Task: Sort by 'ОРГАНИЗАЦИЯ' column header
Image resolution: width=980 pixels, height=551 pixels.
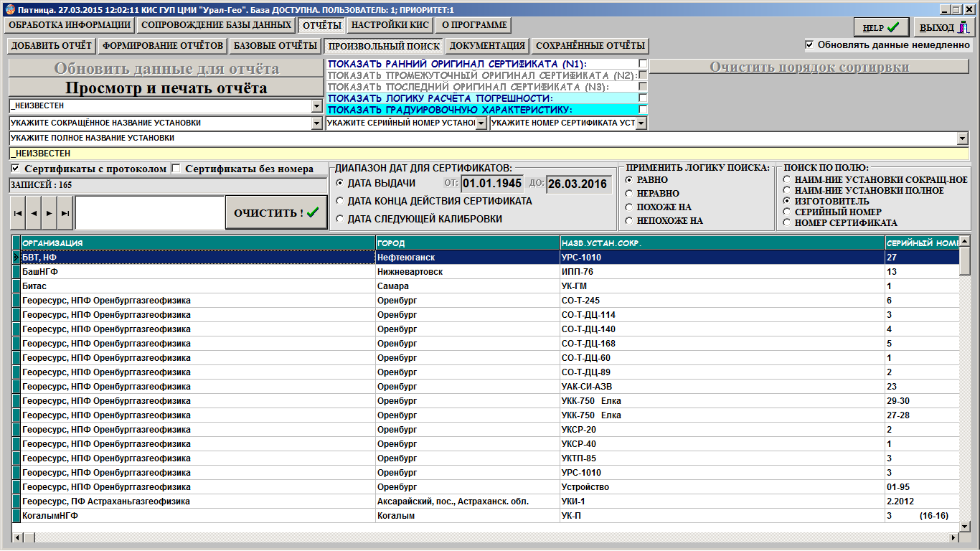Action: [x=198, y=243]
